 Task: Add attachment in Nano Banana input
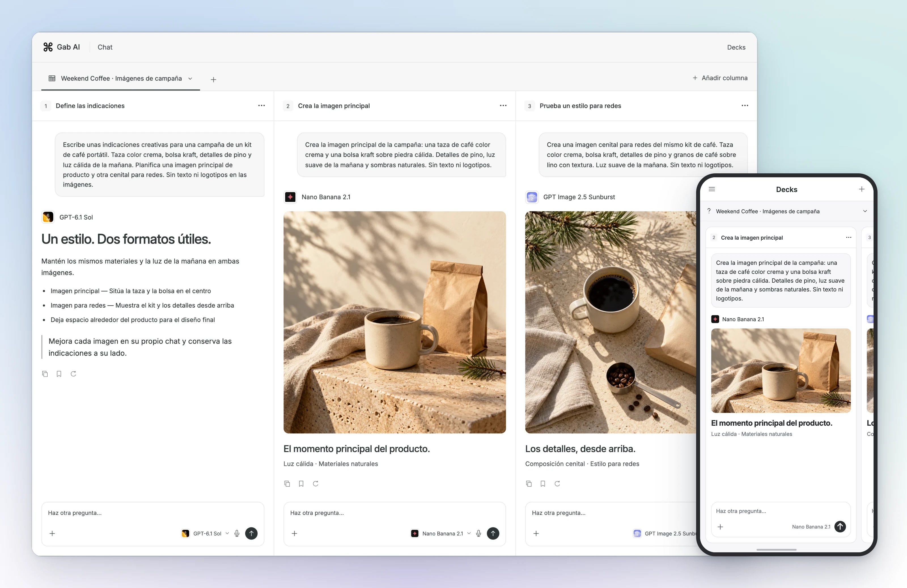[x=294, y=534]
